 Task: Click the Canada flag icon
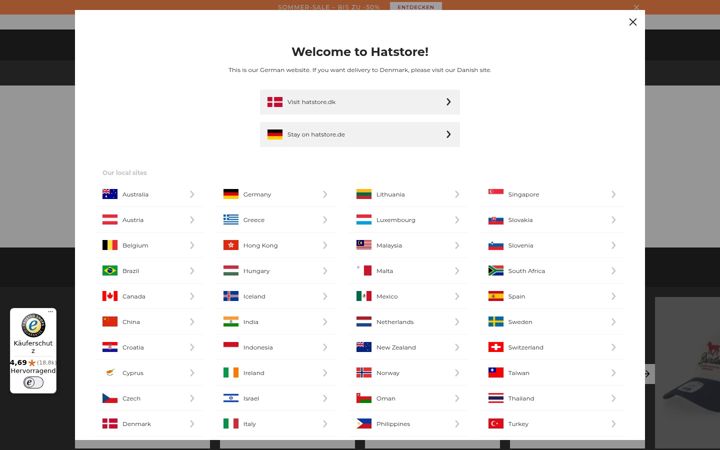(110, 296)
